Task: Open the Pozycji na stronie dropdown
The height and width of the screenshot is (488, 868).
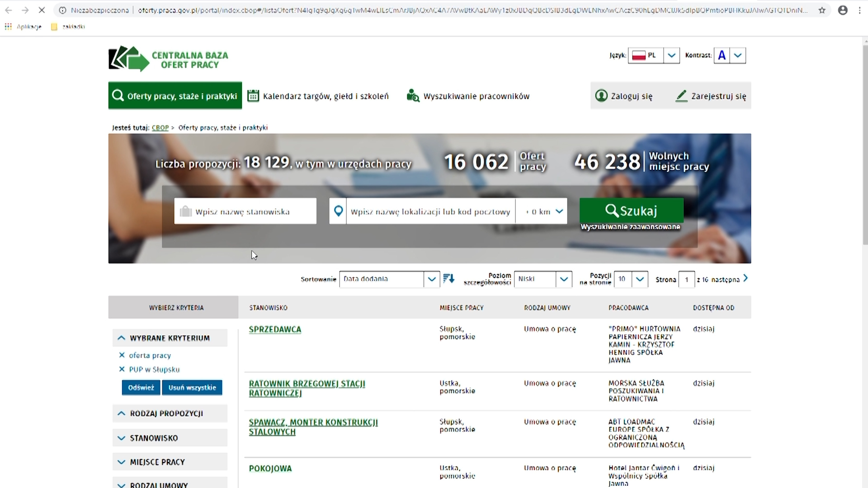Action: [x=631, y=279]
